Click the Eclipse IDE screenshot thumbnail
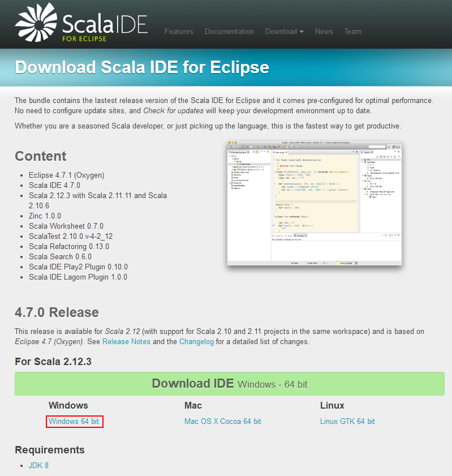452x476 pixels. (315, 203)
